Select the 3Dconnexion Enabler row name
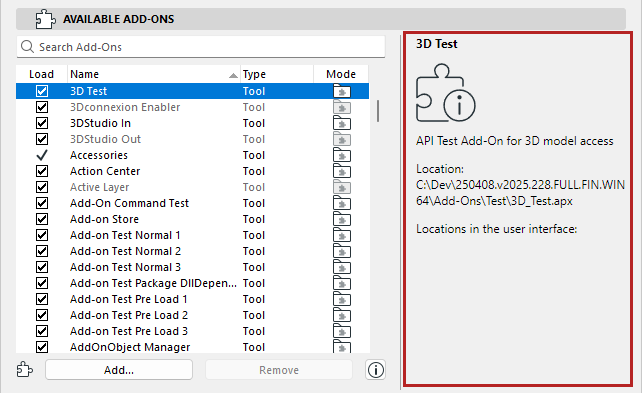The image size is (642, 393). [125, 107]
